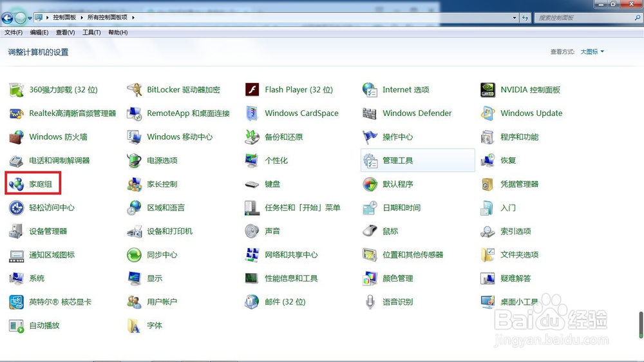Viewport: 644px width, 362px height.
Task: Open the 备份和还原 icon
Action: tap(252, 137)
